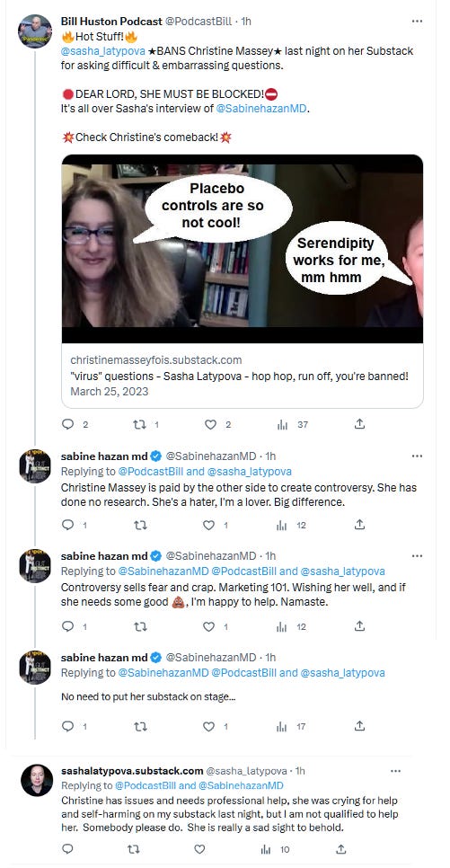View analytics showing 37 views
Viewport: 450px width, 868px height.
[282, 425]
